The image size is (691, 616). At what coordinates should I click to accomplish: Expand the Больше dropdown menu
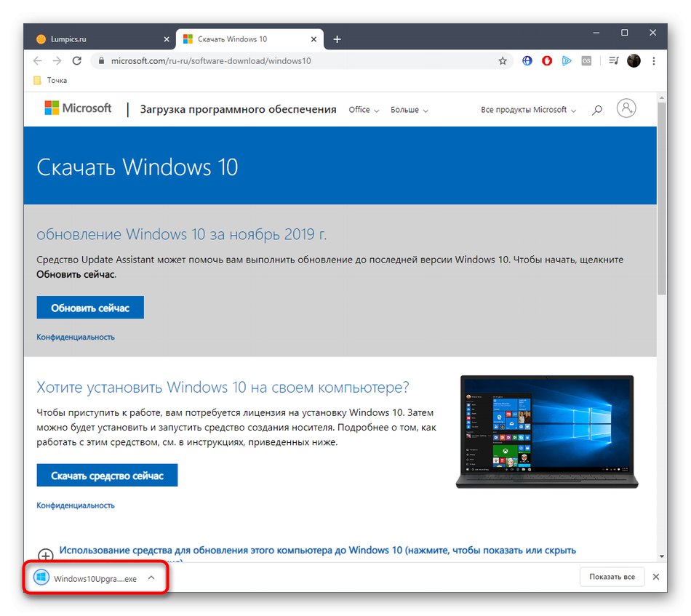[x=409, y=110]
